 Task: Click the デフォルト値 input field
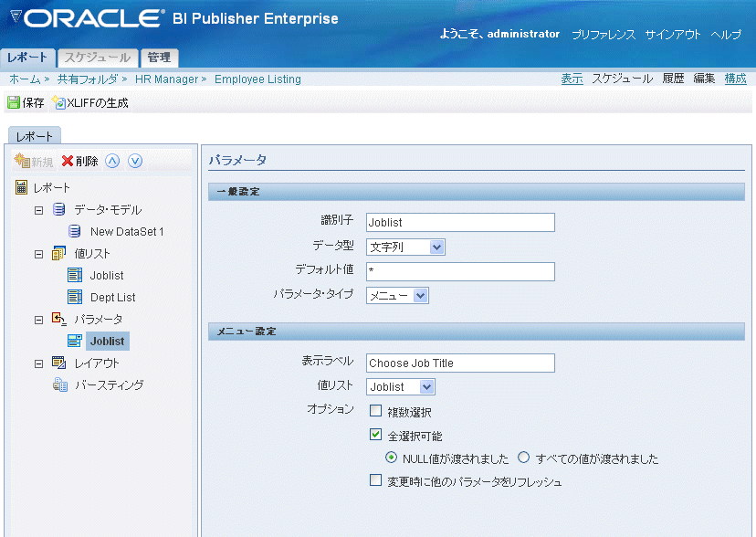coord(460,271)
